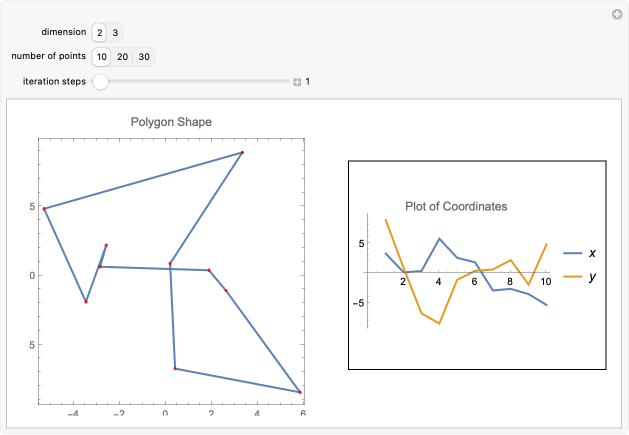This screenshot has width=629, height=435.
Task: Click the leftmost red polygon vertex
Action: (x=44, y=209)
